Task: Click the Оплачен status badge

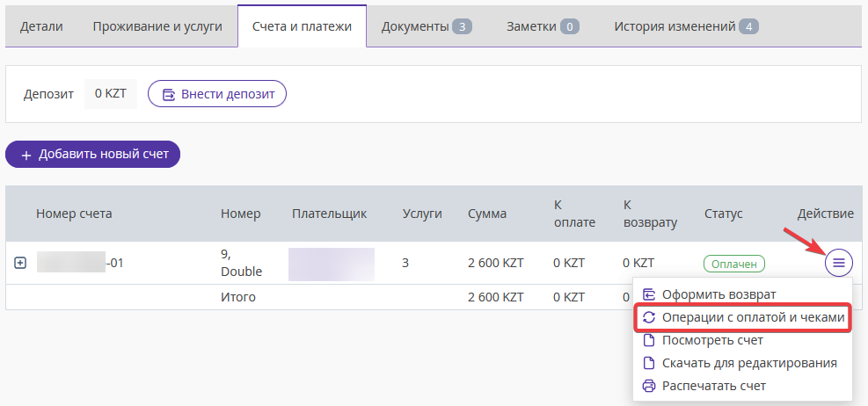Action: [734, 263]
